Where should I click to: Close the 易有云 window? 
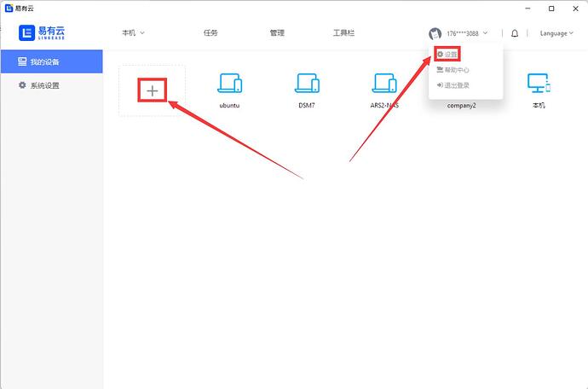tap(575, 9)
